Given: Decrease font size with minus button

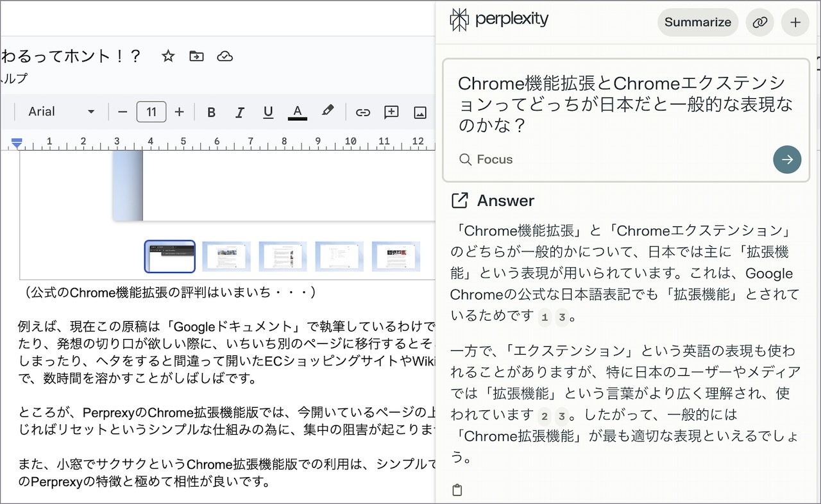Looking at the screenshot, I should tap(123, 112).
